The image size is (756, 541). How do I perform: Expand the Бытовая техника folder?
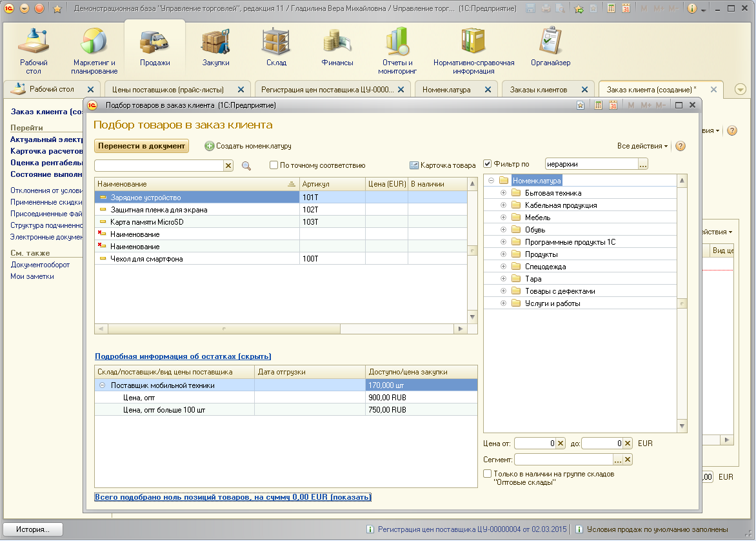[x=503, y=192]
